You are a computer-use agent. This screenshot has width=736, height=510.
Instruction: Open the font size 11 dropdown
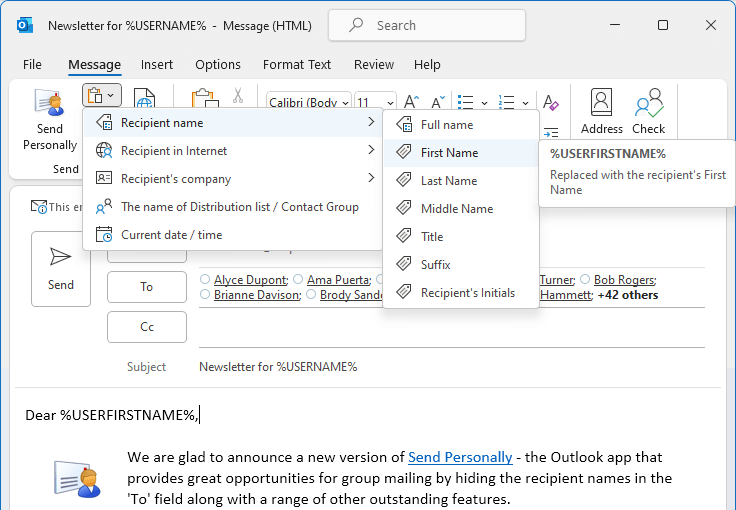[x=375, y=102]
